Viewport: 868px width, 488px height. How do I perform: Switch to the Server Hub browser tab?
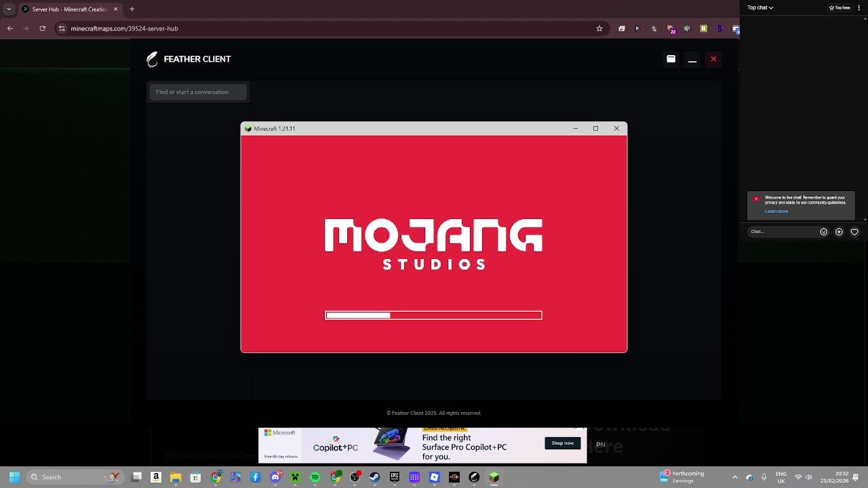(x=71, y=9)
